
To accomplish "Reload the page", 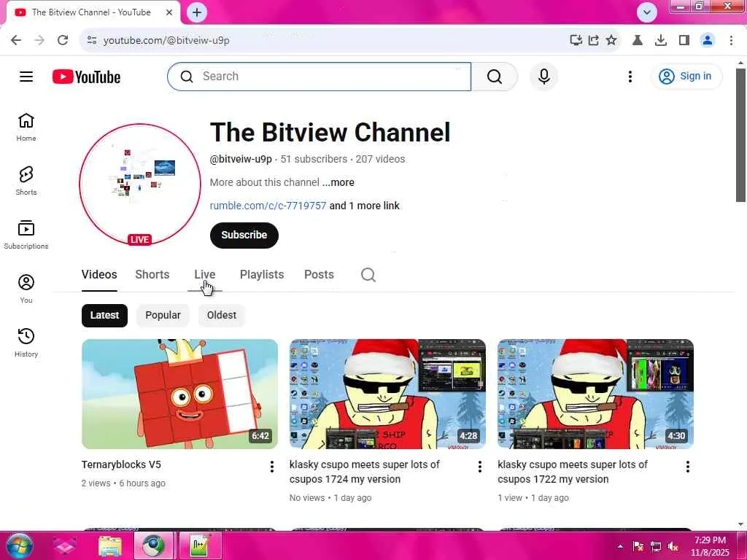I will click(x=63, y=40).
